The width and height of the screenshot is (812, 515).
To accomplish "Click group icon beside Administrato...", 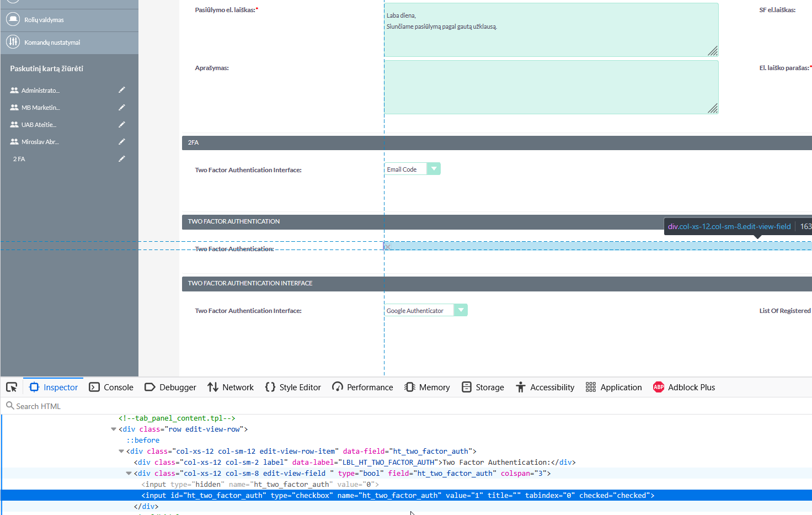I will point(14,90).
